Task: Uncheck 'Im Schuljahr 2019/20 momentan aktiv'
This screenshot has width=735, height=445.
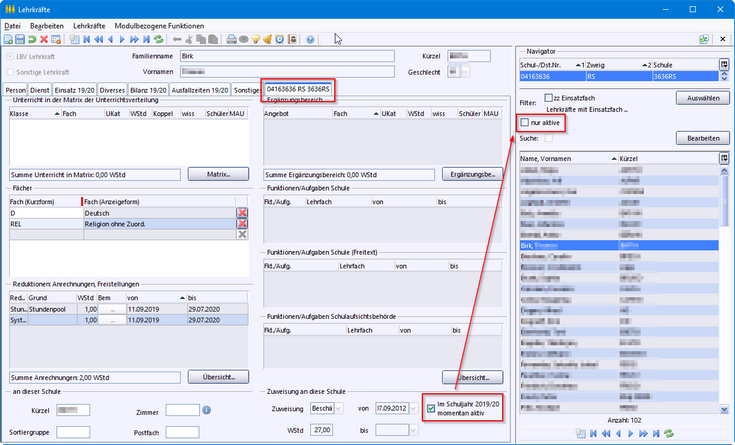Action: pos(431,408)
